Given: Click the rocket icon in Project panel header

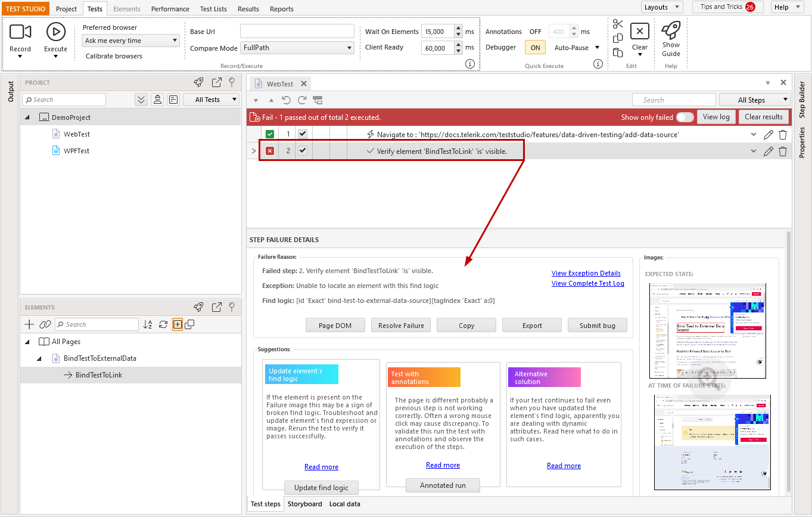Looking at the screenshot, I should [x=199, y=83].
